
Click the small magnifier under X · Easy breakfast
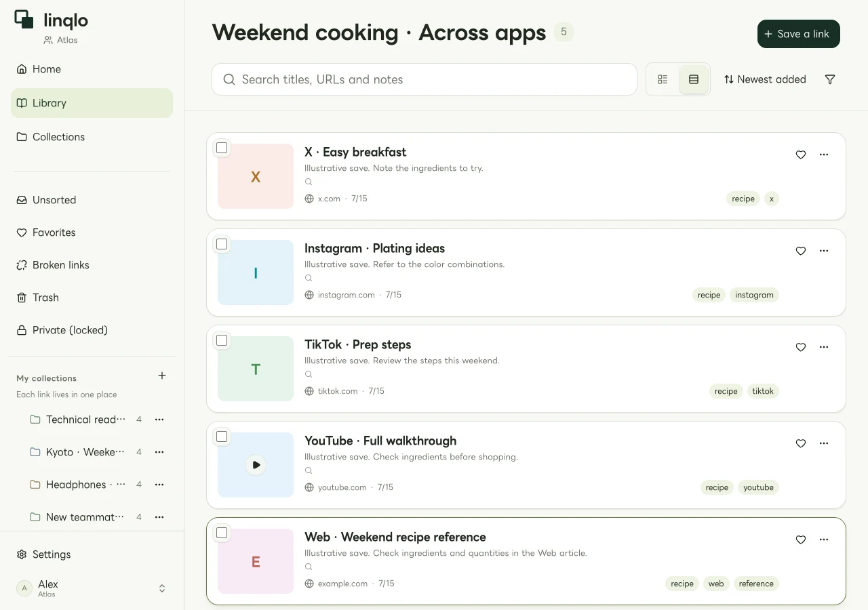[x=309, y=182]
